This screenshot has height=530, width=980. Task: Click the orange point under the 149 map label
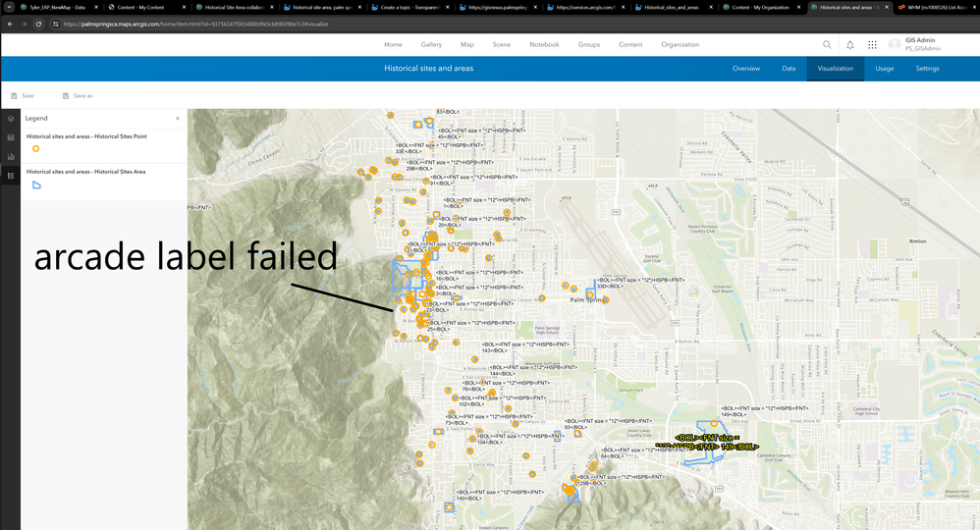(714, 424)
